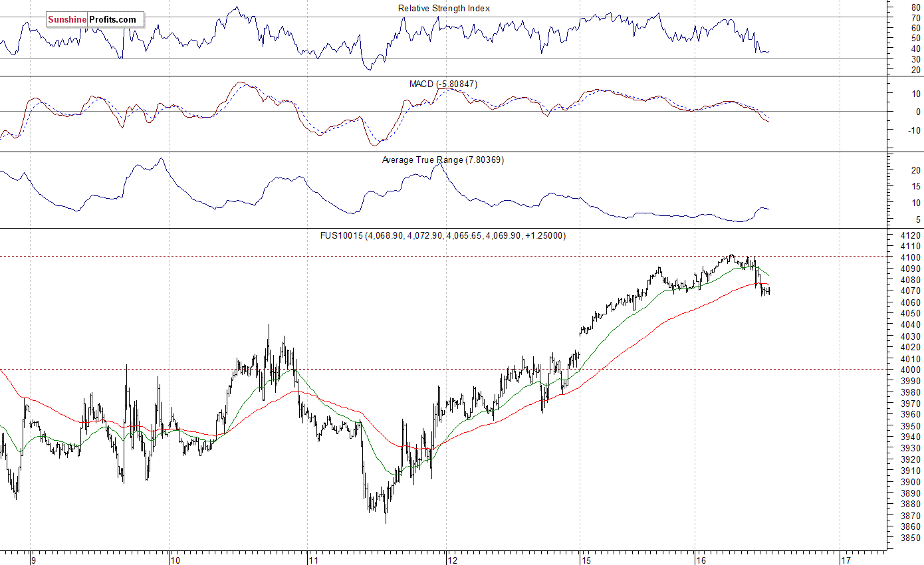Click the 4090 price axis value
This screenshot has height=565, width=924.
910,269
